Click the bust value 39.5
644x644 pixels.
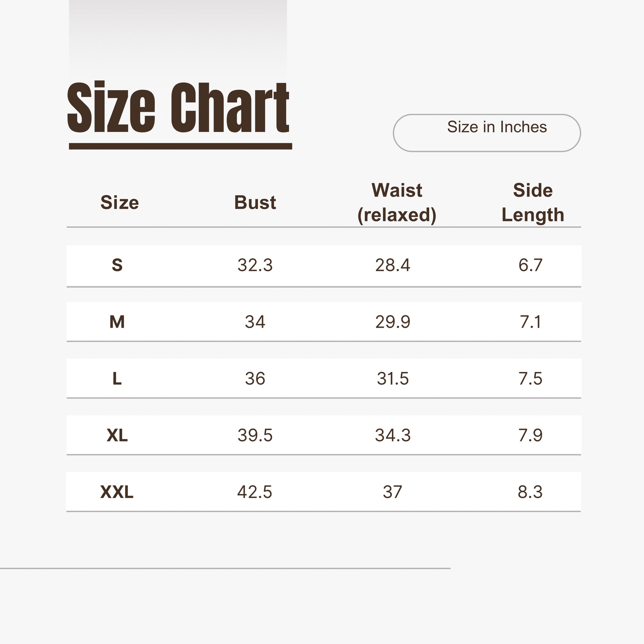click(255, 435)
